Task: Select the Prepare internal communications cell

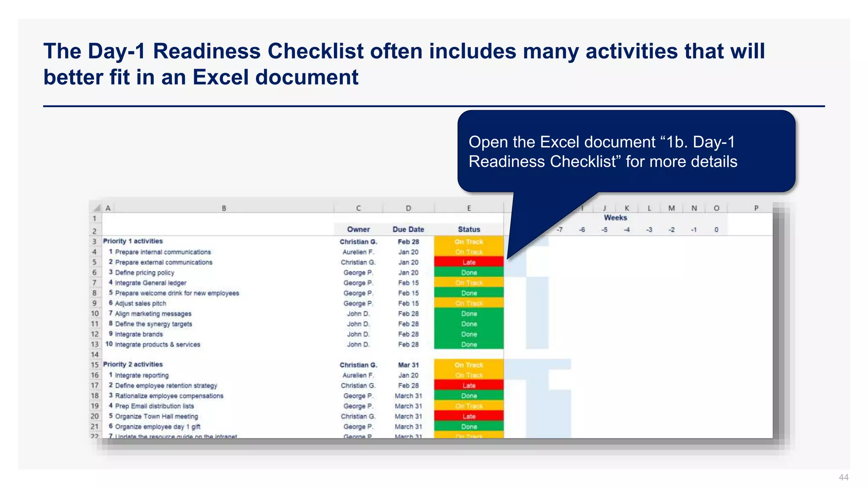Action: click(163, 252)
